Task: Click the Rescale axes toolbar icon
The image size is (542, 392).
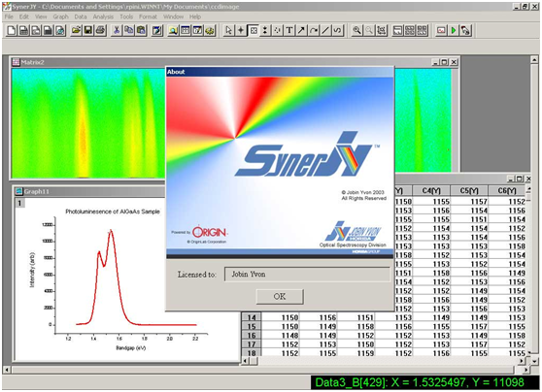Action: point(382,31)
